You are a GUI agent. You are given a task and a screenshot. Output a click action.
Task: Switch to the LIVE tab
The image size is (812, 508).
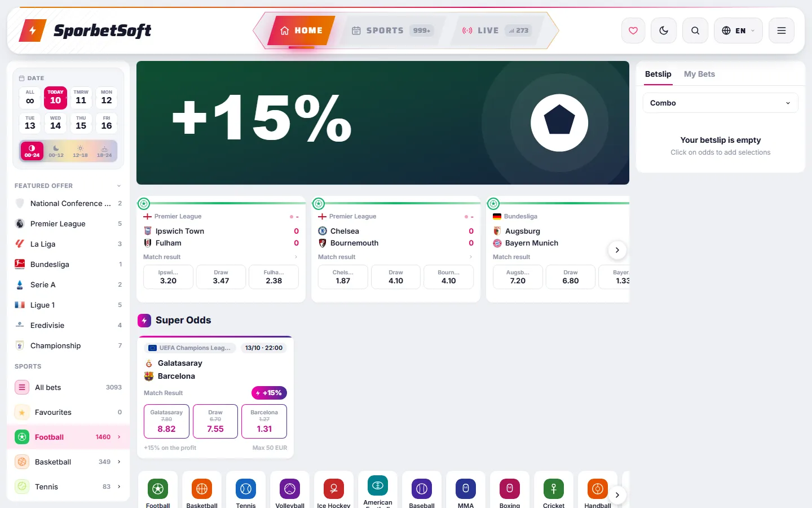(496, 30)
